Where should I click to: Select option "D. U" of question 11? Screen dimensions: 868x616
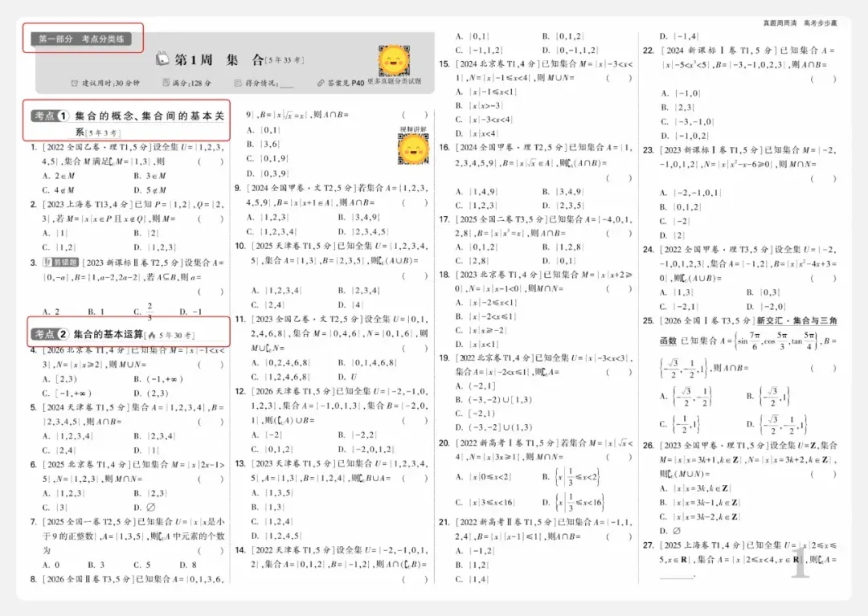click(x=348, y=377)
